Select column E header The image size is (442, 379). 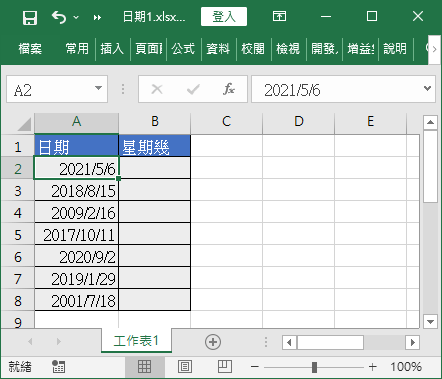pyautogui.click(x=370, y=122)
